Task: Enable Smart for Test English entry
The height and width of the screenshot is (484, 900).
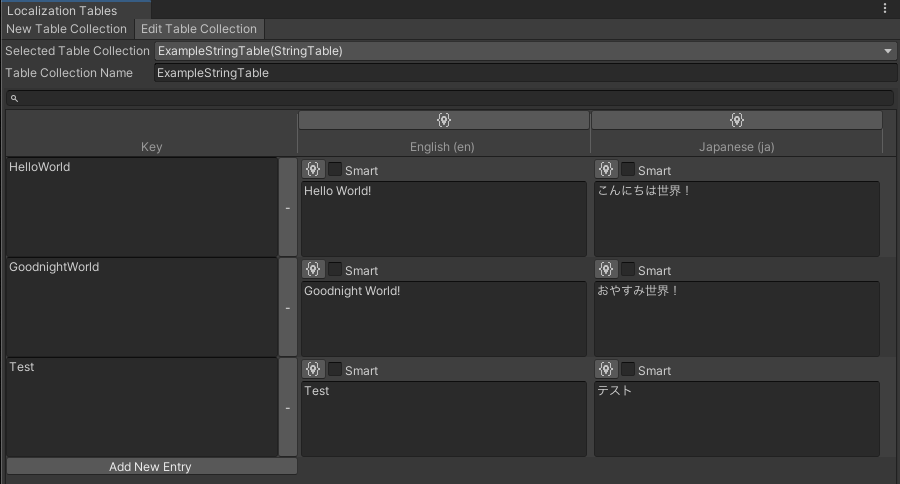Action: coord(335,369)
